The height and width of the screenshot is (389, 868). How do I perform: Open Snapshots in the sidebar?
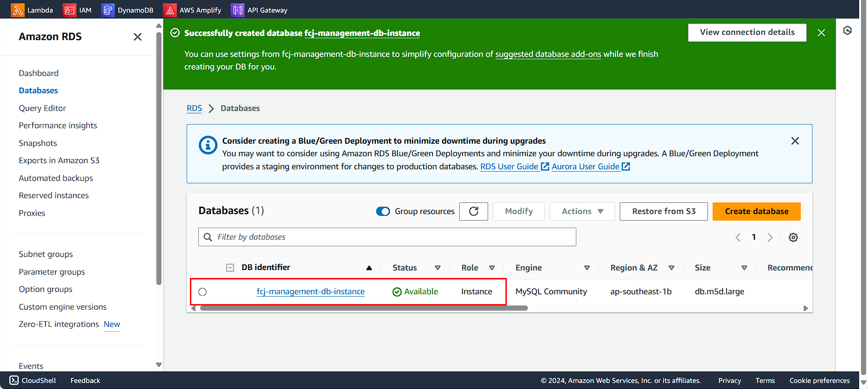click(x=38, y=143)
